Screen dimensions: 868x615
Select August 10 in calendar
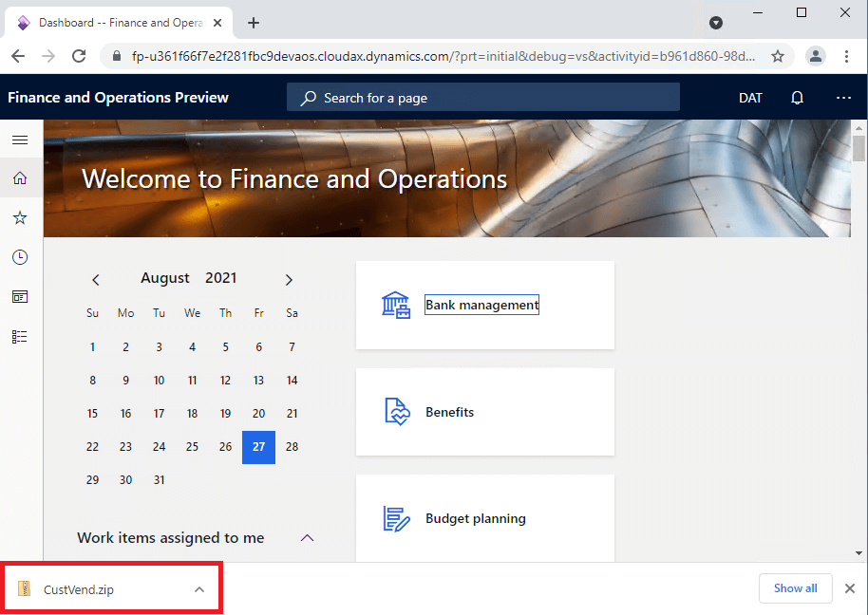(159, 381)
